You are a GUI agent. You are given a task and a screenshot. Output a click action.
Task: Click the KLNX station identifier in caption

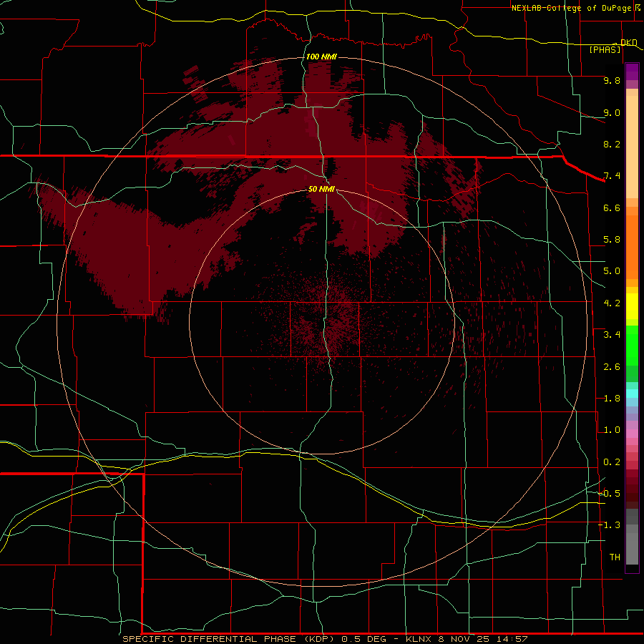(x=419, y=639)
